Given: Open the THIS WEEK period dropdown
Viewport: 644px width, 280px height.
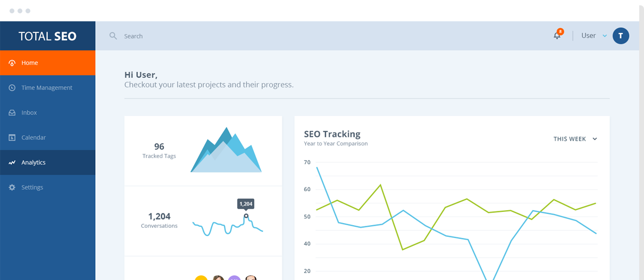Looking at the screenshot, I should click(575, 139).
